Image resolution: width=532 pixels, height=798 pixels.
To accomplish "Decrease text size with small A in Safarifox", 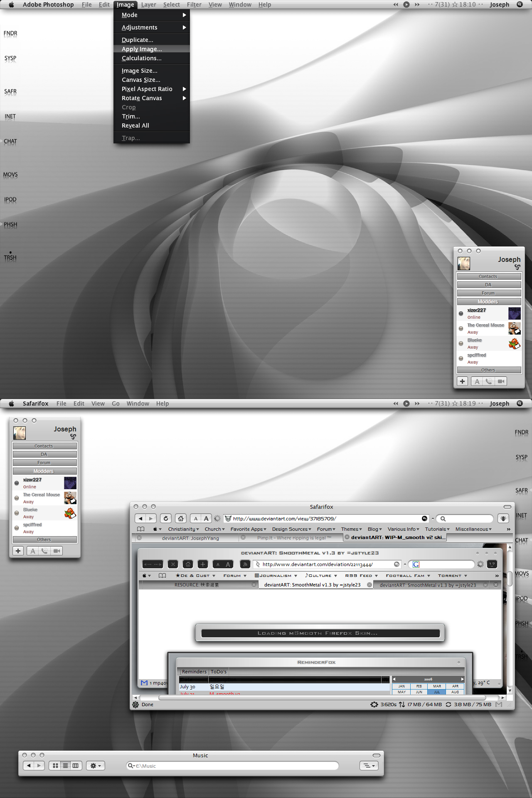I will click(x=196, y=518).
